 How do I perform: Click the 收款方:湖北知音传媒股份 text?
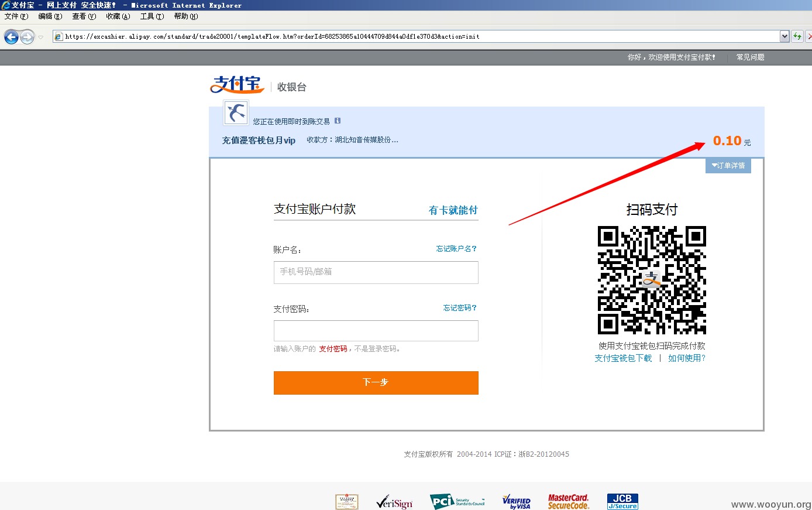tap(353, 140)
